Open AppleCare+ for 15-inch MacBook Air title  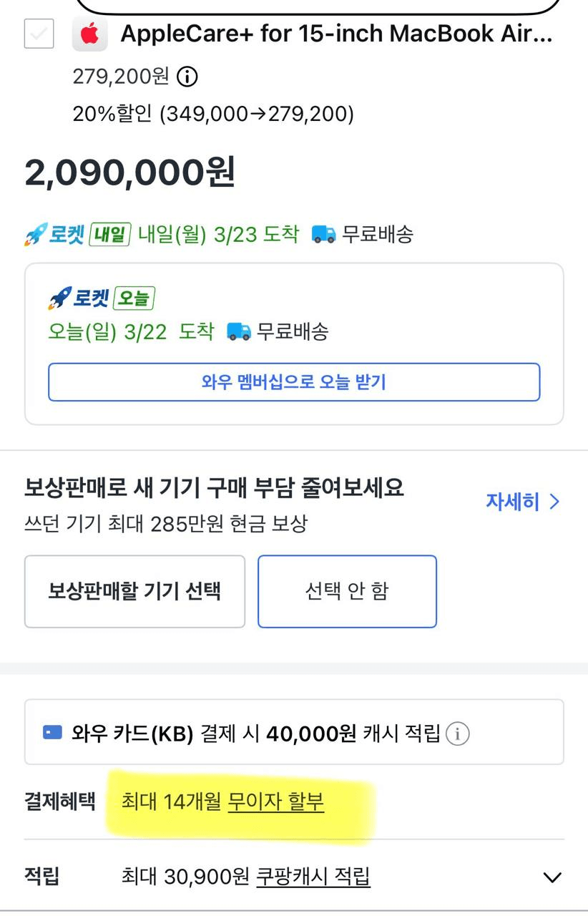(336, 34)
